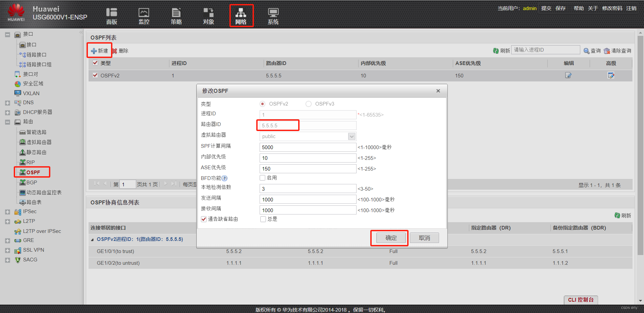Toggle the 通告缺省路由 checkbox
This screenshot has height=313, width=644.
[x=204, y=219]
